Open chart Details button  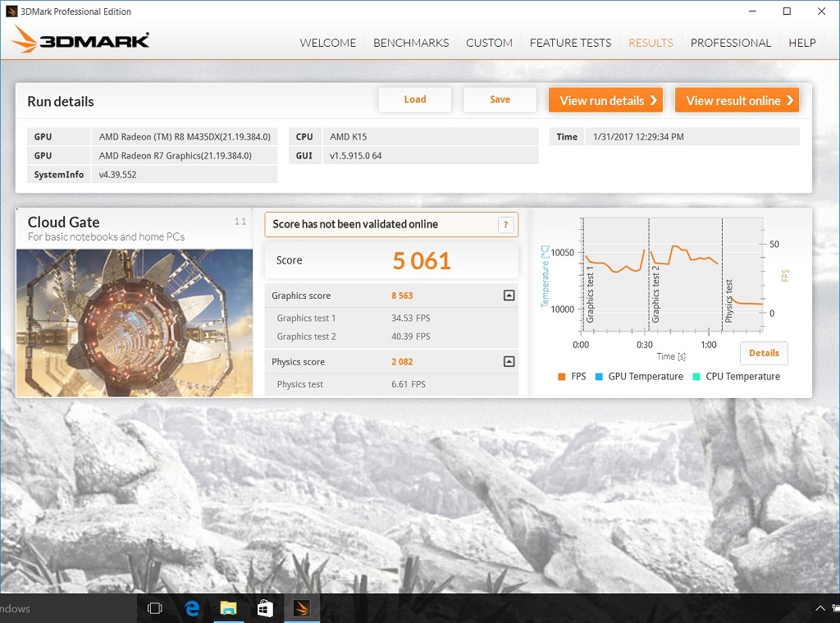click(764, 353)
